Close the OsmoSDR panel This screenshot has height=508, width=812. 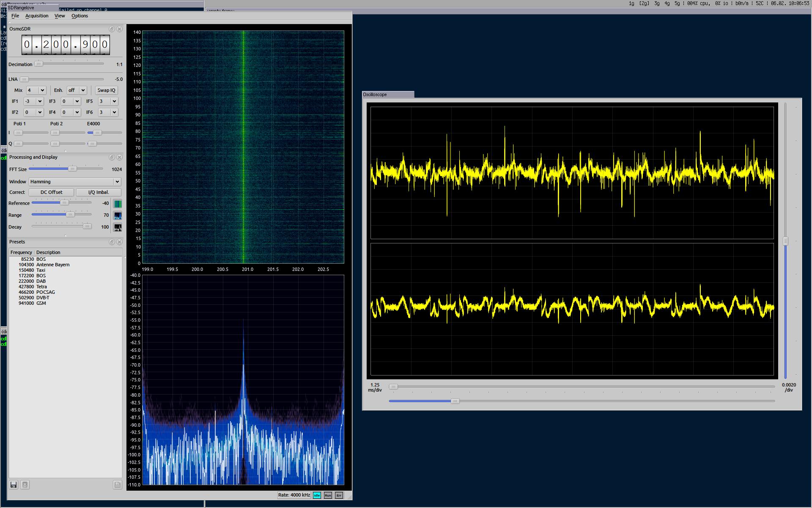click(x=119, y=29)
